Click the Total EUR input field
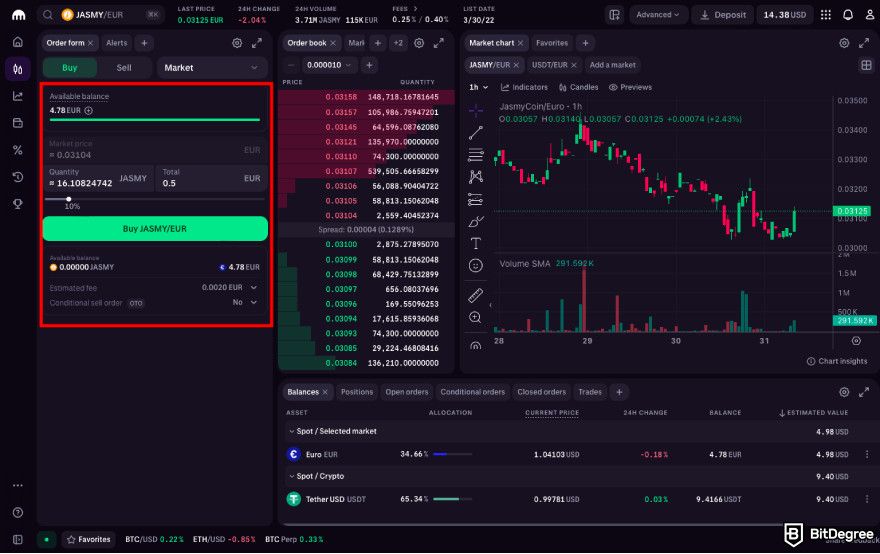 tap(212, 178)
